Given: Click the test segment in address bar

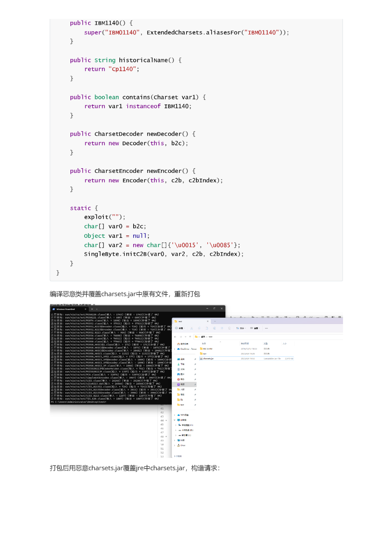Looking at the screenshot, I should [x=211, y=337].
